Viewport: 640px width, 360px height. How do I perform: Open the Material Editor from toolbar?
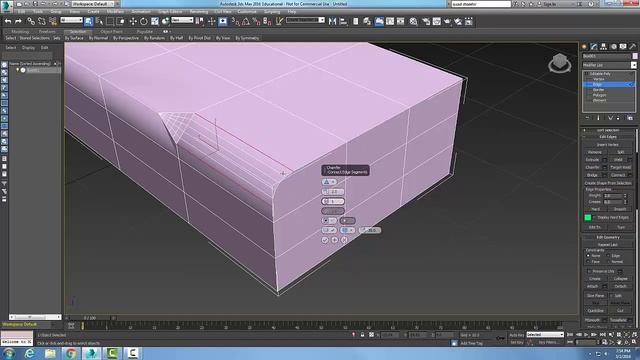[x=413, y=21]
